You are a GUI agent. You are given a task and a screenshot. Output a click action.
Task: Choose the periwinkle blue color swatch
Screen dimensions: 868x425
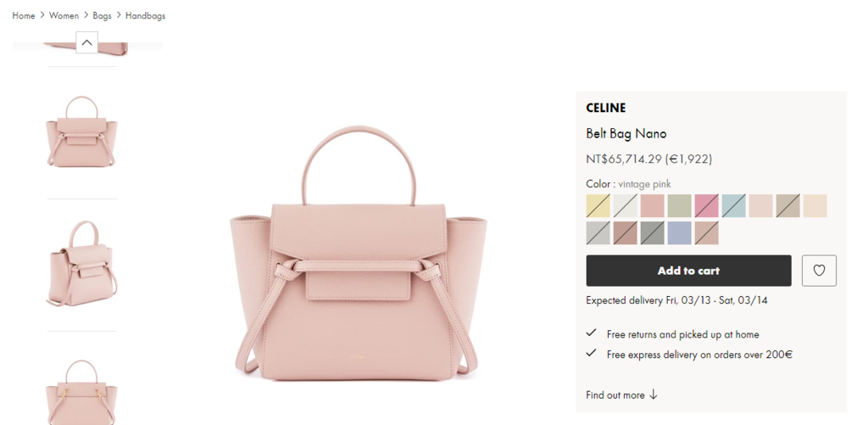click(x=679, y=232)
